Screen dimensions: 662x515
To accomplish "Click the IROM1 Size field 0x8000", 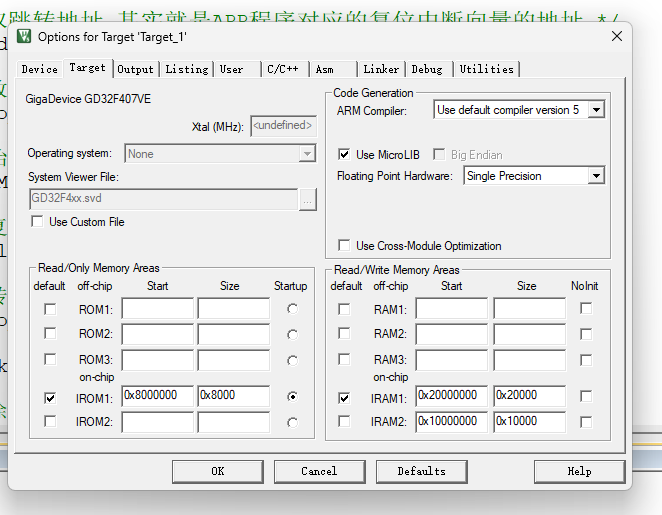I will click(234, 396).
